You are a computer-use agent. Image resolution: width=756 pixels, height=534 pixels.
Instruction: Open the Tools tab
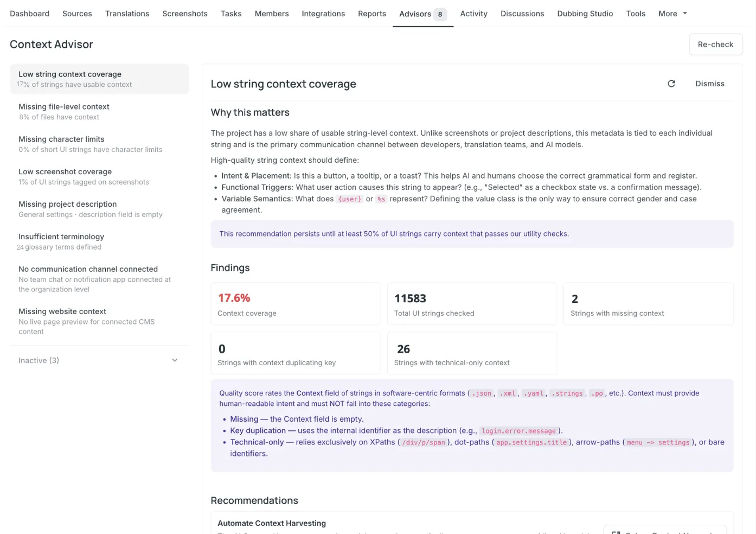click(x=636, y=14)
